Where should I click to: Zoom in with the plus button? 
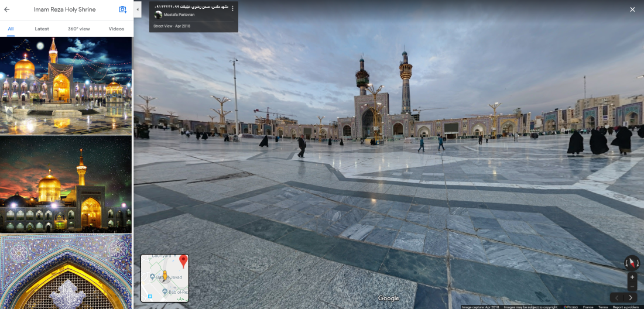click(x=632, y=277)
